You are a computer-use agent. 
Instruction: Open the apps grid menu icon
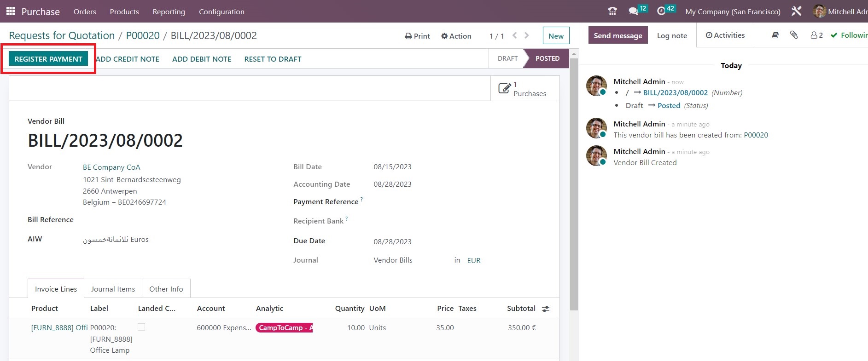pos(10,11)
